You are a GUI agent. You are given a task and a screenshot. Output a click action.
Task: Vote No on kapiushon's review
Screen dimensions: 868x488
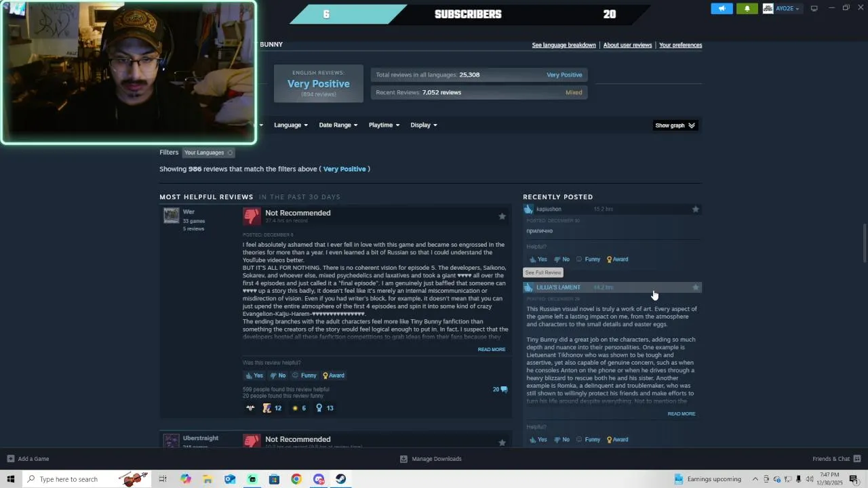pos(561,260)
